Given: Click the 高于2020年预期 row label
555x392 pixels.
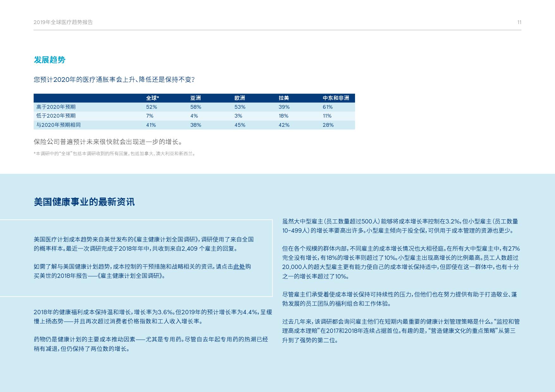Looking at the screenshot, I should [x=56, y=107].
